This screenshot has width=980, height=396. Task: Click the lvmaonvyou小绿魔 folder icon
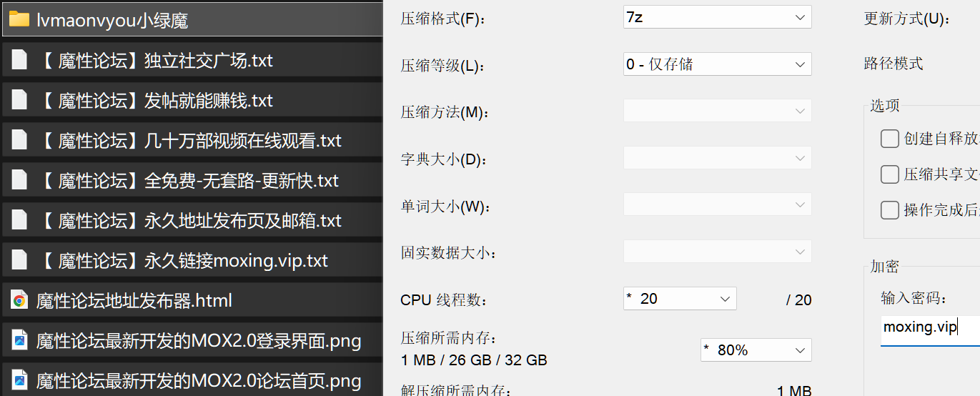[x=19, y=20]
